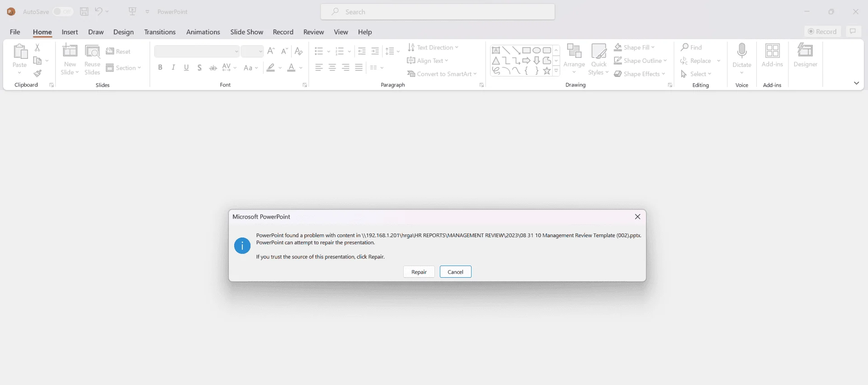Screen dimensions: 868x385
Task: Switch to the Draw tab
Action: [x=96, y=32]
